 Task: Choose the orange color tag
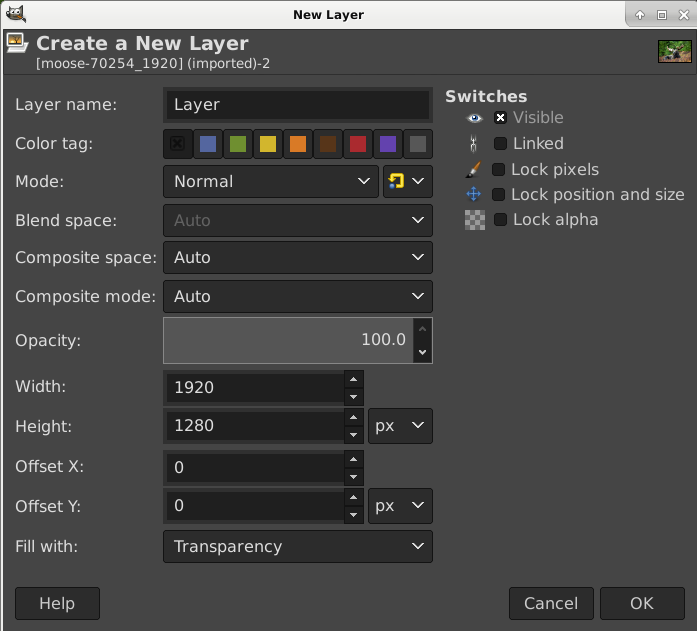[x=298, y=144]
